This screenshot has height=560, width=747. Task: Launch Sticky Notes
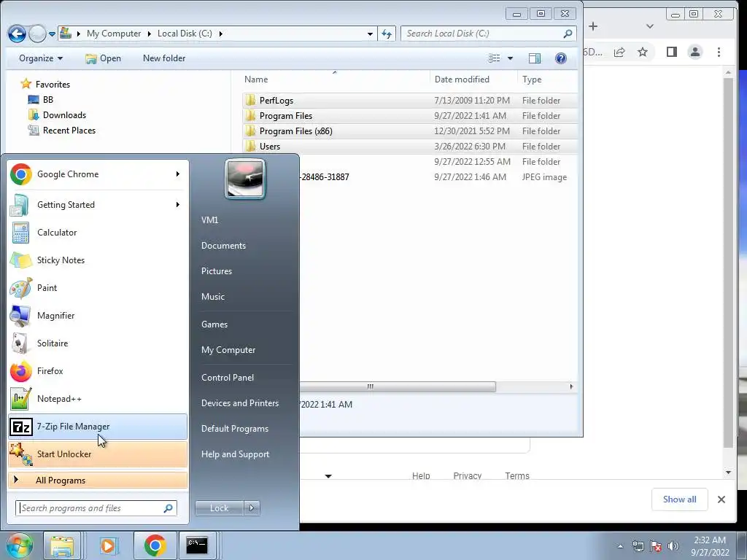pos(98,260)
